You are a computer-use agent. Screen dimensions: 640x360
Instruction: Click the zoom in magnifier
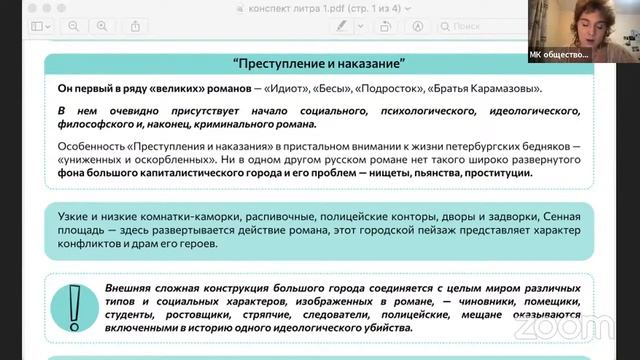102,27
